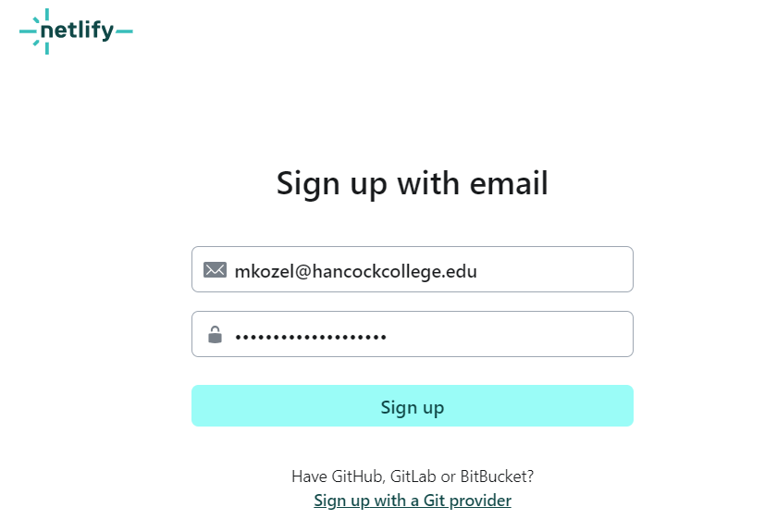777x532 pixels.
Task: Click on the mkozel@hancockcollege.edu text
Action: tap(356, 270)
